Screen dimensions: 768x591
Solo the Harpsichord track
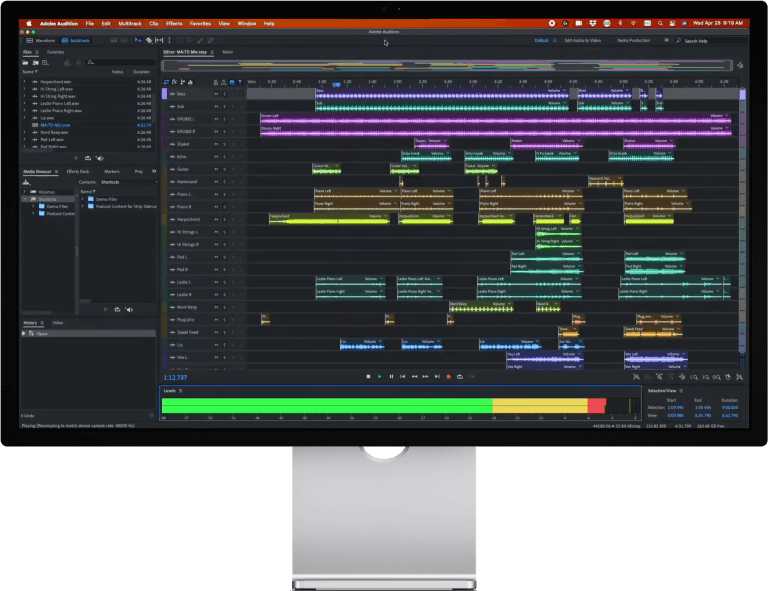(224, 219)
